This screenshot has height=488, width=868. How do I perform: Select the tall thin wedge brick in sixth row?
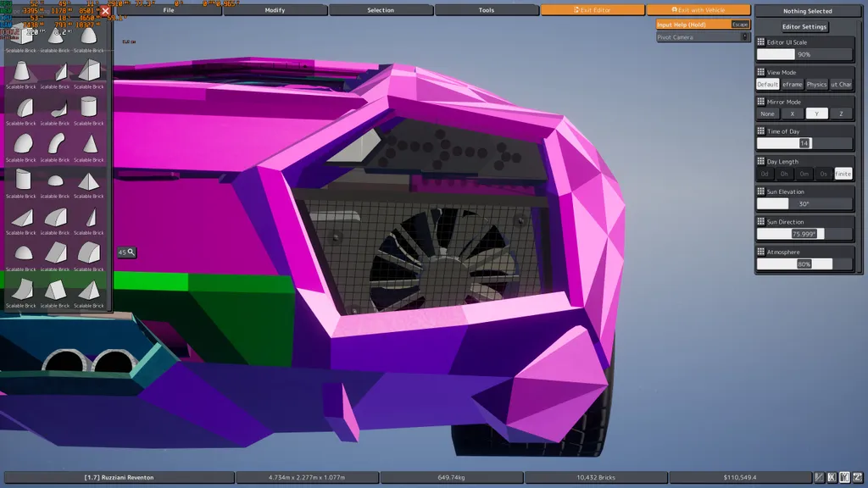[90, 218]
